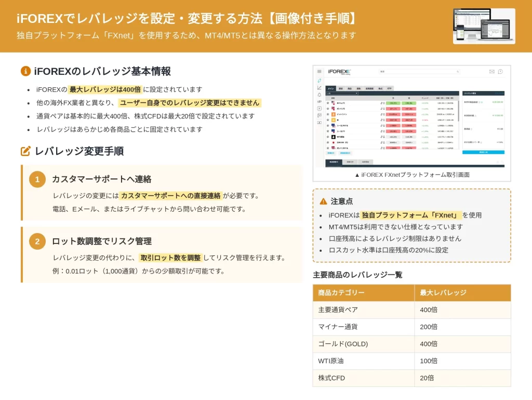The image size is (532, 400).
Task: Open the category dropdown under the メイン tab
Action: 342,93
